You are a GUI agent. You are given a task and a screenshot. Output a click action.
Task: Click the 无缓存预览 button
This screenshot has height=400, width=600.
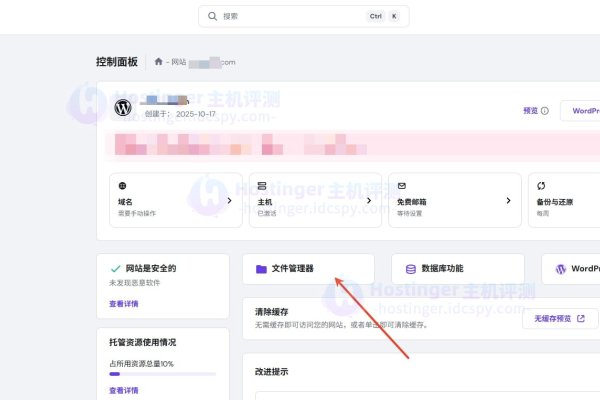[560, 318]
